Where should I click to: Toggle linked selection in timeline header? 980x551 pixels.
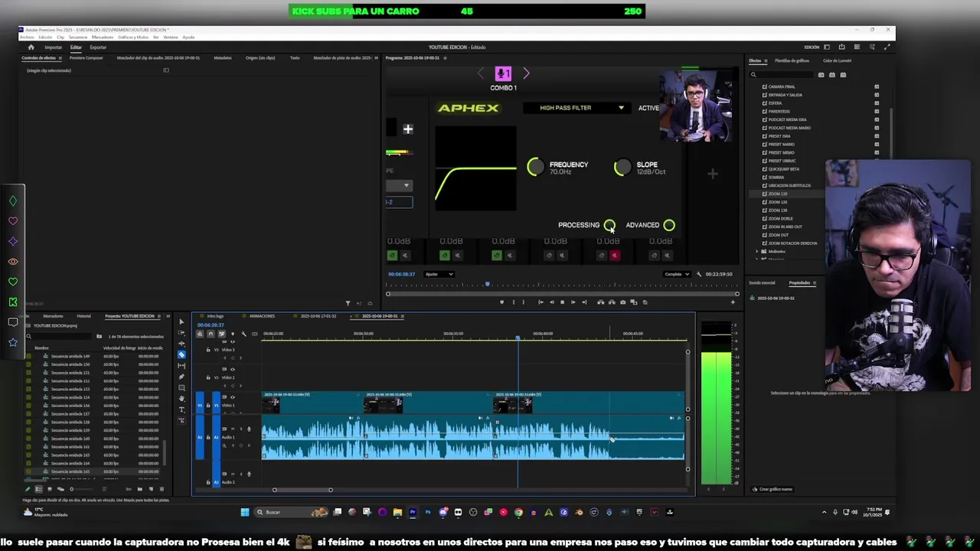(222, 334)
